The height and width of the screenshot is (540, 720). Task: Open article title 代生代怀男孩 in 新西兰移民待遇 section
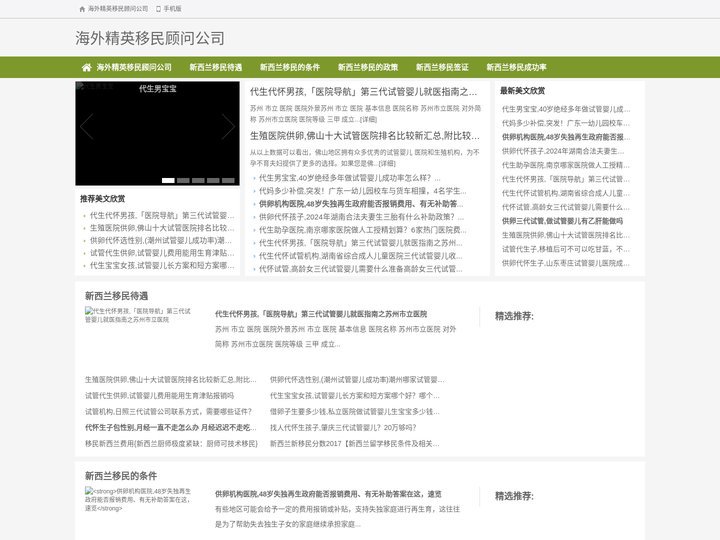pos(321,314)
